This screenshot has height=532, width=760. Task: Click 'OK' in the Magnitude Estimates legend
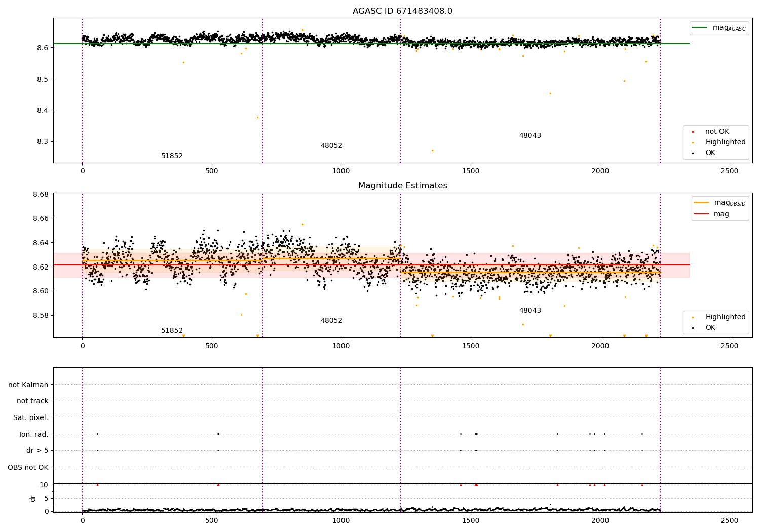click(x=710, y=328)
